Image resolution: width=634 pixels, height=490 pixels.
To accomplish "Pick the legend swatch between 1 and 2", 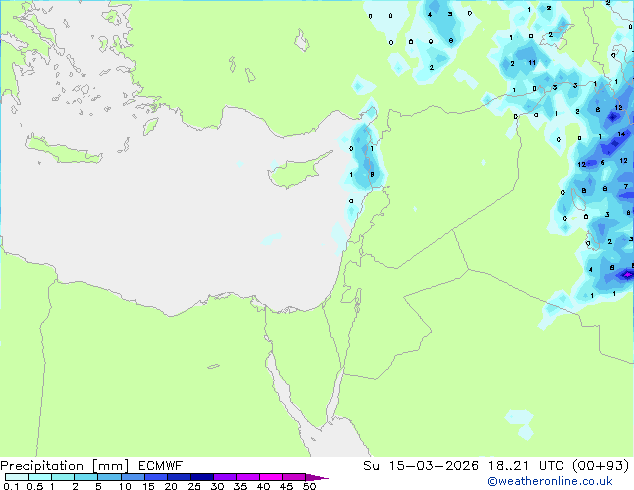I will pyautogui.click(x=63, y=477).
